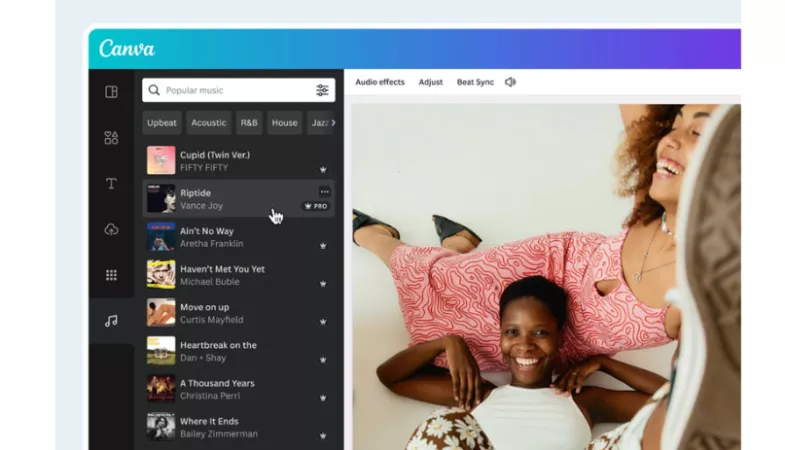Click artist name Aretha Franklin
This screenshot has width=785, height=450.
coord(211,244)
